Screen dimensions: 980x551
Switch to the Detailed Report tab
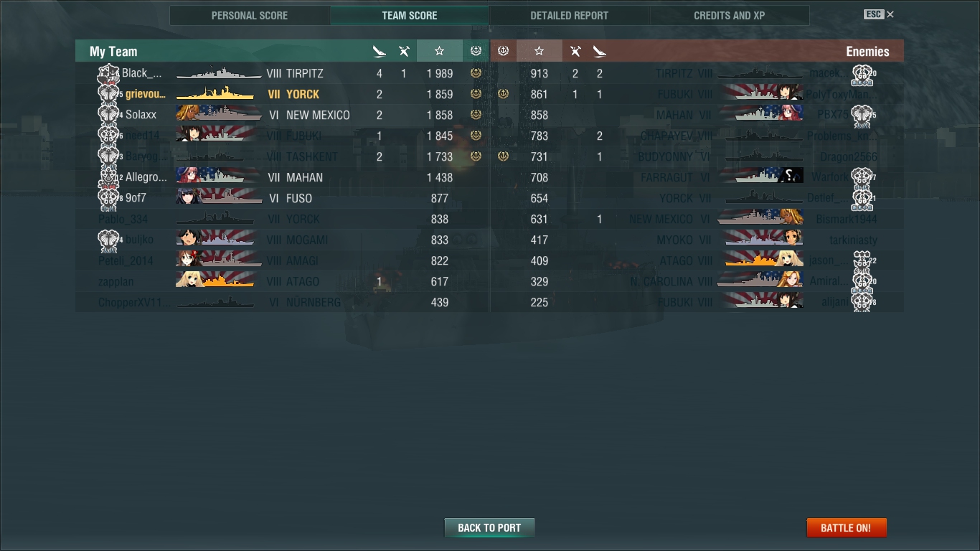pyautogui.click(x=569, y=15)
